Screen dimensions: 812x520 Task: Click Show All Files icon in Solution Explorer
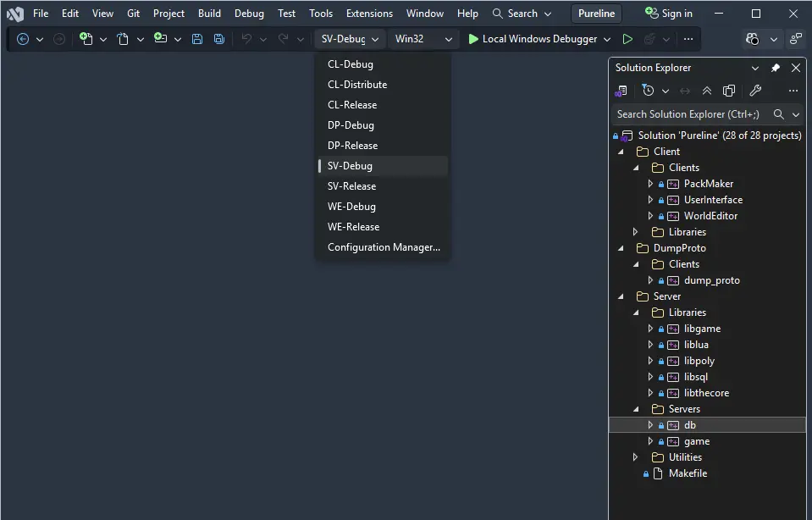click(729, 91)
